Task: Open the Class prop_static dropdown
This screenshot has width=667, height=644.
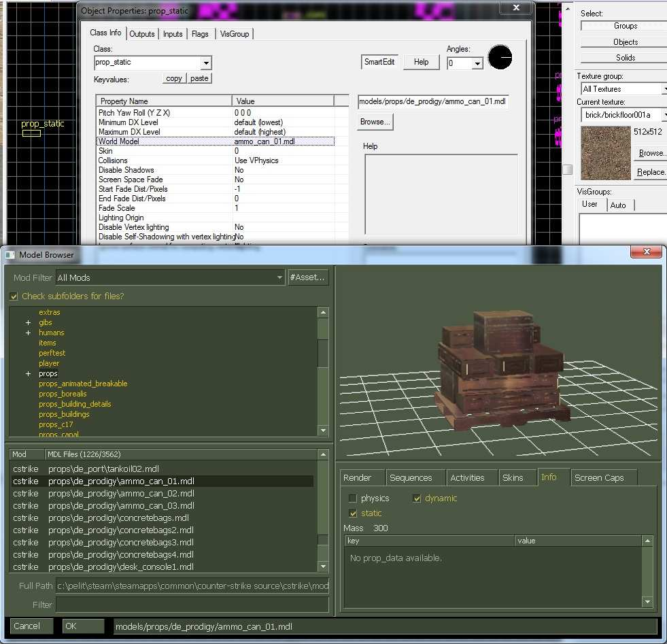Action: coord(206,63)
